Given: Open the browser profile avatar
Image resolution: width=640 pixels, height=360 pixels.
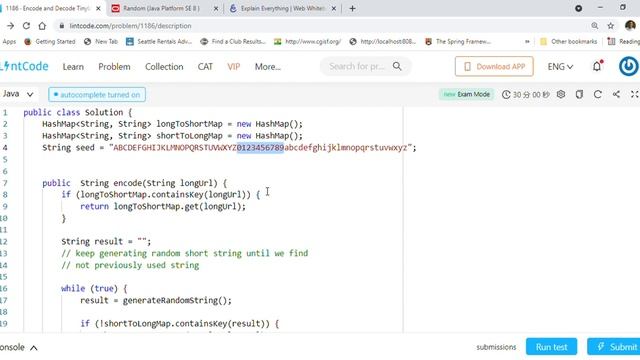Looking at the screenshot, I should click(630, 26).
